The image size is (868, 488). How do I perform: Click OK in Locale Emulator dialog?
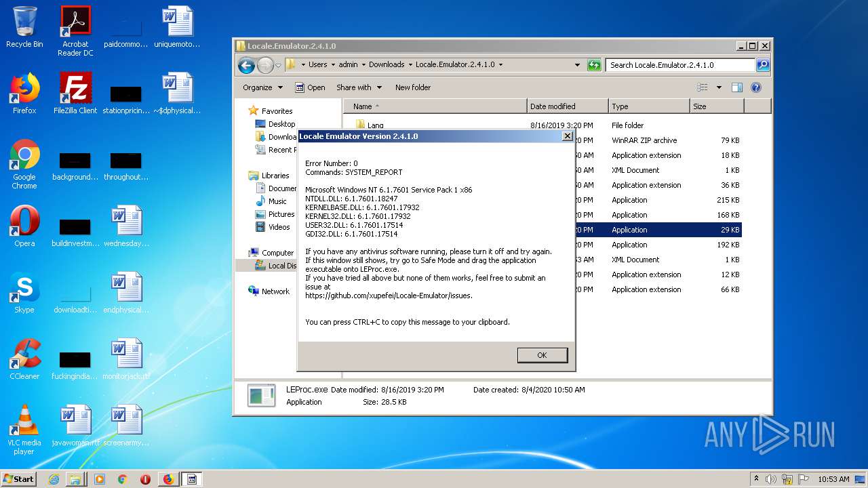point(542,355)
